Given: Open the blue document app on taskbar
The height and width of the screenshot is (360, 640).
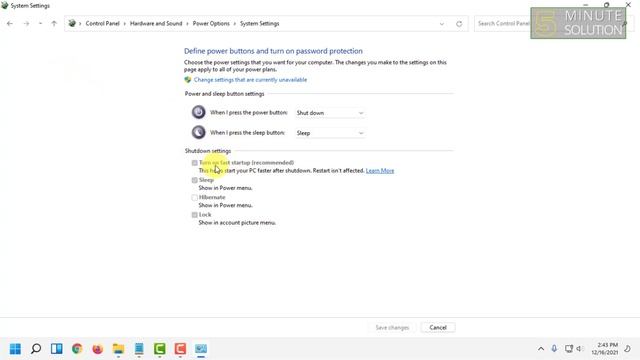Looking at the screenshot, I should (139, 349).
